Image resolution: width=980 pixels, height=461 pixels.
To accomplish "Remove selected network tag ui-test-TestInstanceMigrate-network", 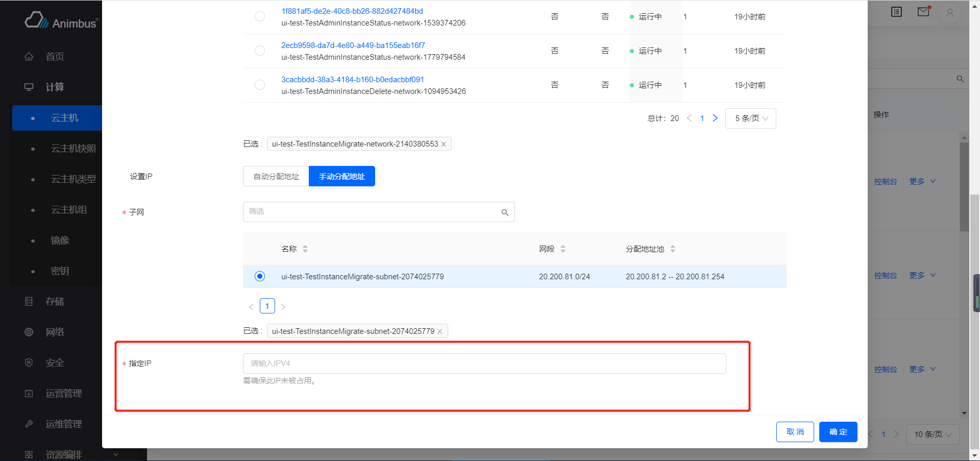I will pyautogui.click(x=444, y=144).
